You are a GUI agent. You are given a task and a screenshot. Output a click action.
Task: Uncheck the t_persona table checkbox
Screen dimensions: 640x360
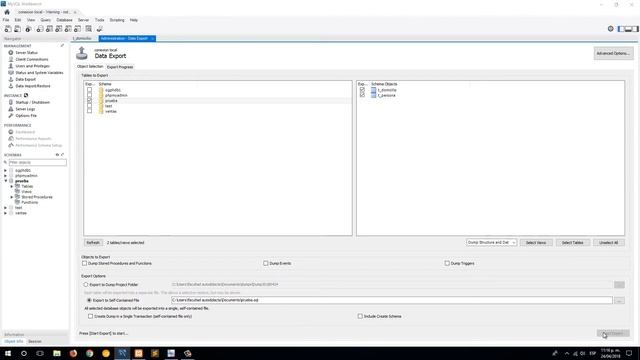click(x=362, y=95)
